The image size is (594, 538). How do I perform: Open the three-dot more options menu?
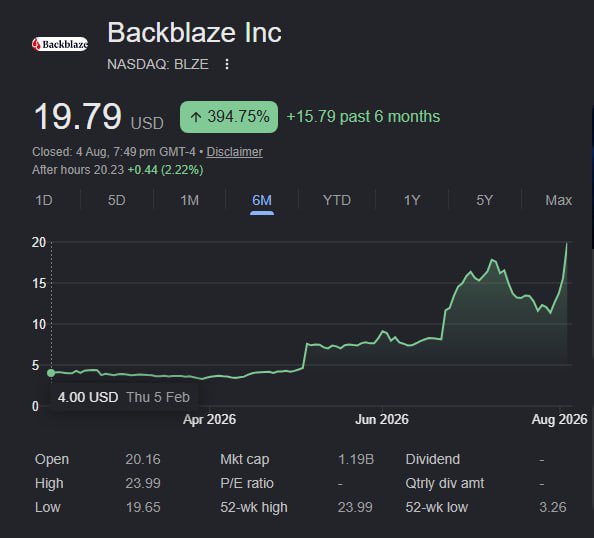pyautogui.click(x=227, y=64)
